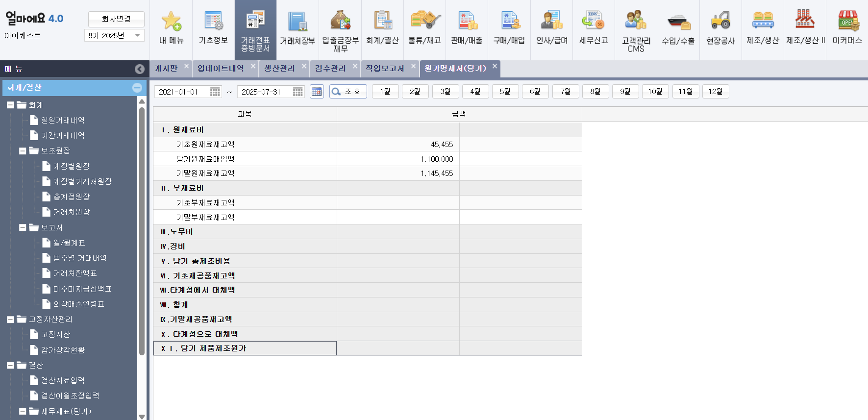Screen dimensions: 868x420
Task: Open the 고객관리 CMS icon
Action: [x=636, y=21]
